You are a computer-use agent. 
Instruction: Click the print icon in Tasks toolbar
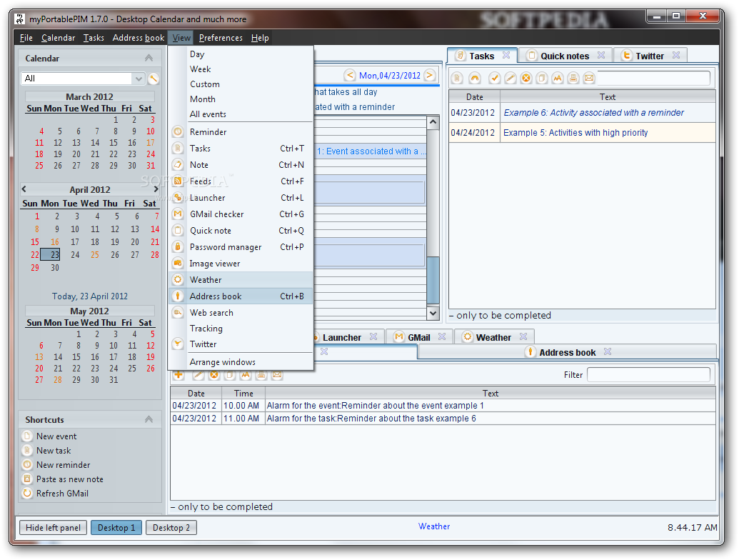(573, 79)
